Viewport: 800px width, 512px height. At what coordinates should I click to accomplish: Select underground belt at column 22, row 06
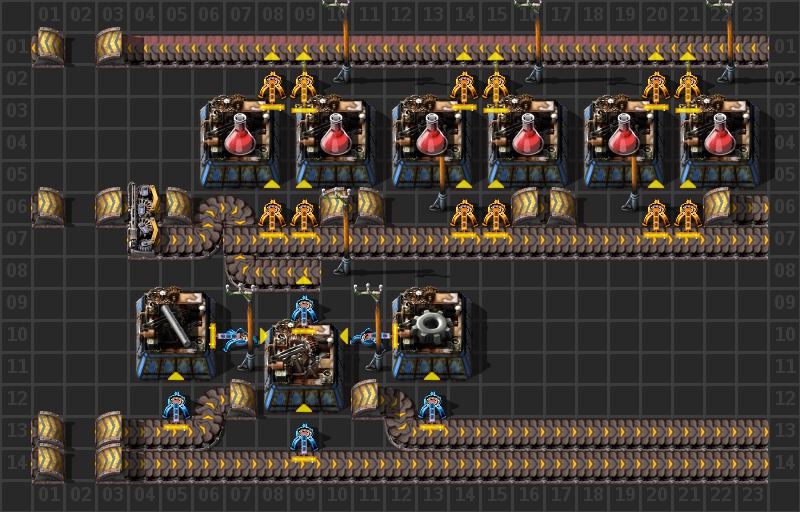(718, 206)
